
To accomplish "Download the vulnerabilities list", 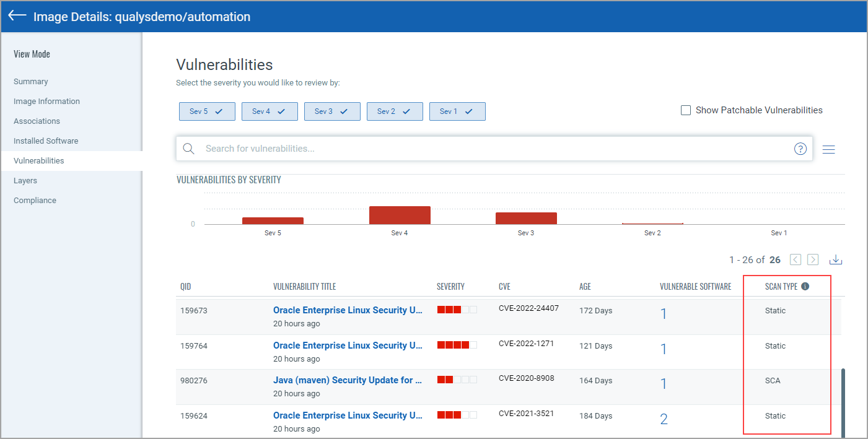I will pos(836,259).
